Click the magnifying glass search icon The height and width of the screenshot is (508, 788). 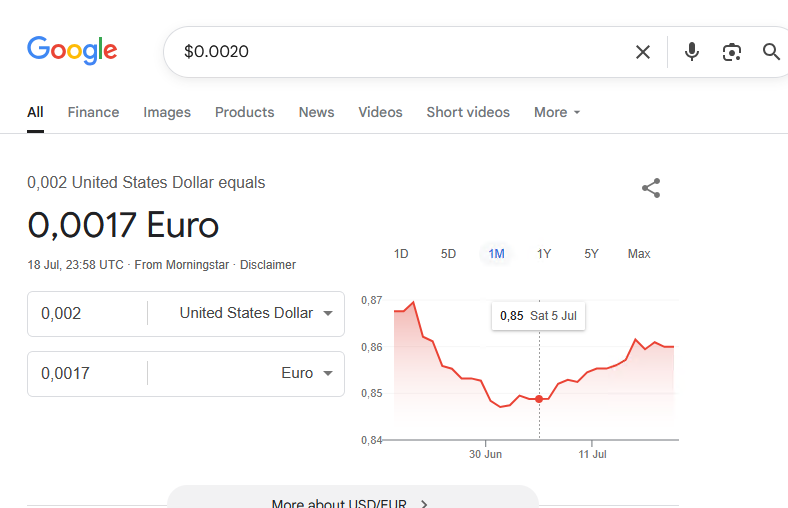coord(771,52)
